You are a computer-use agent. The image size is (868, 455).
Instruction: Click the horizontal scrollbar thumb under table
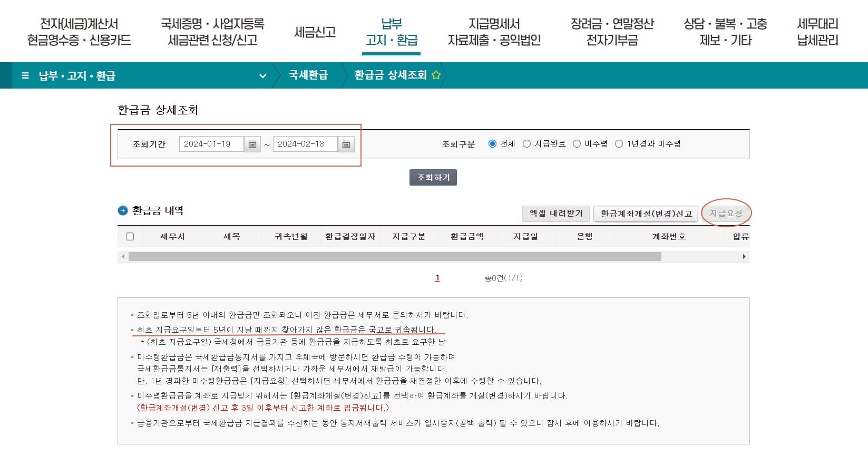coord(395,257)
